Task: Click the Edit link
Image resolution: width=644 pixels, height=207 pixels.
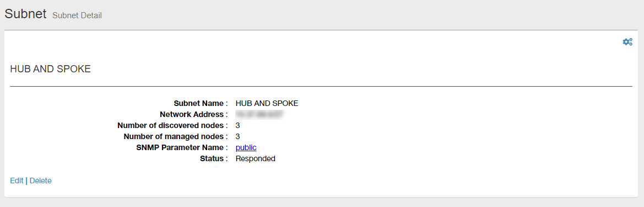Action: tap(17, 181)
